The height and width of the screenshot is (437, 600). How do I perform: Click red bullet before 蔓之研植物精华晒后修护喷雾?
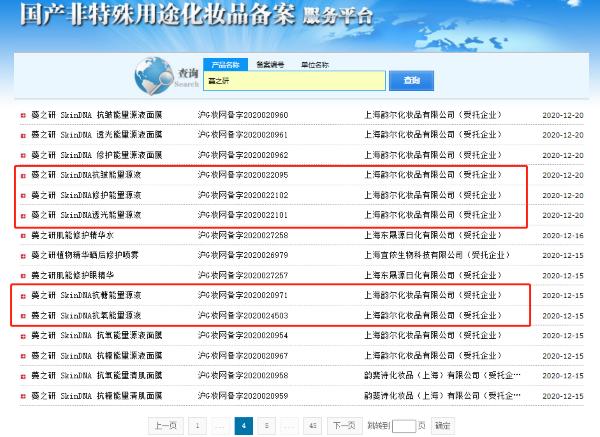pos(23,255)
